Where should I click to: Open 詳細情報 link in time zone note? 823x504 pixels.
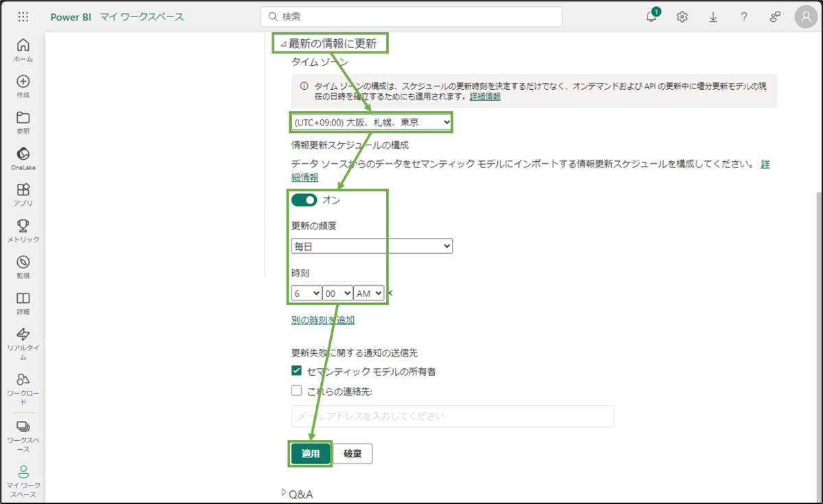click(x=485, y=97)
